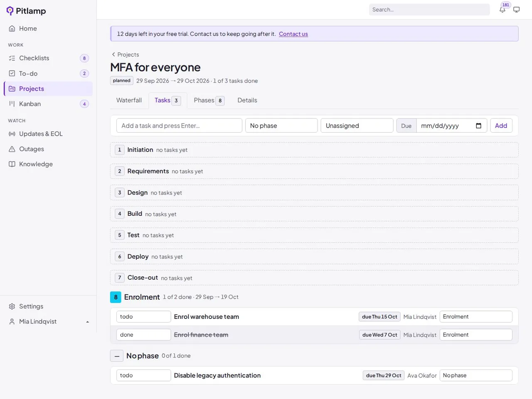The width and height of the screenshot is (532, 399).
Task: Click the back chevron next to Projects
Action: pos(113,54)
